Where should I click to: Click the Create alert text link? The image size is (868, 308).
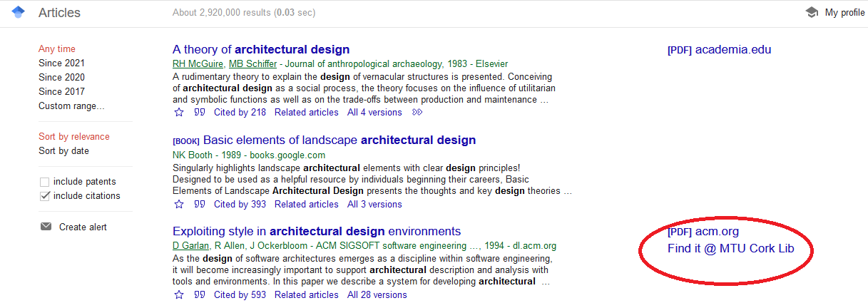click(x=83, y=227)
